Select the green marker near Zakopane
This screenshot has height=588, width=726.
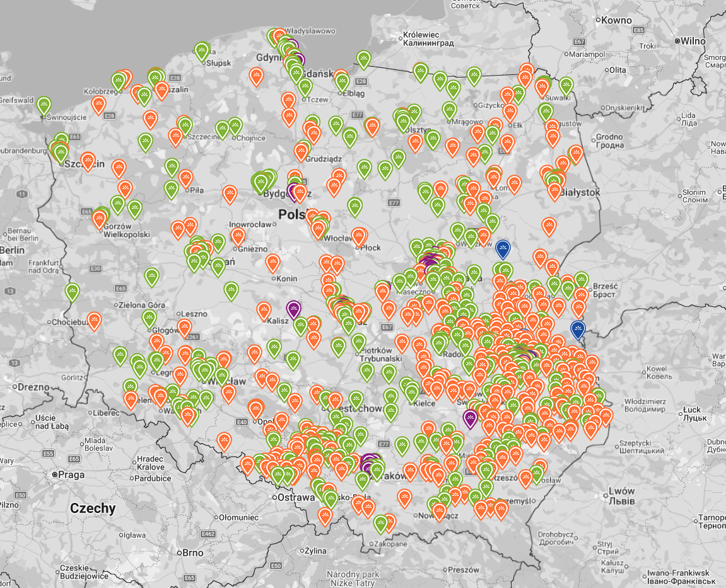pyautogui.click(x=380, y=524)
